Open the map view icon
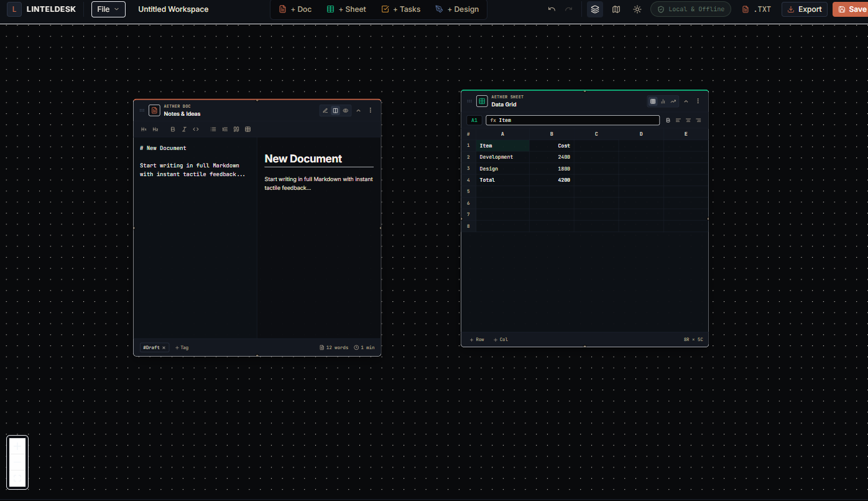 (x=616, y=9)
